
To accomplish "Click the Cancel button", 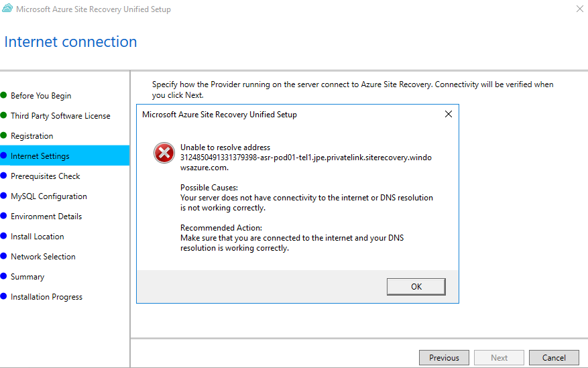I will [x=554, y=357].
